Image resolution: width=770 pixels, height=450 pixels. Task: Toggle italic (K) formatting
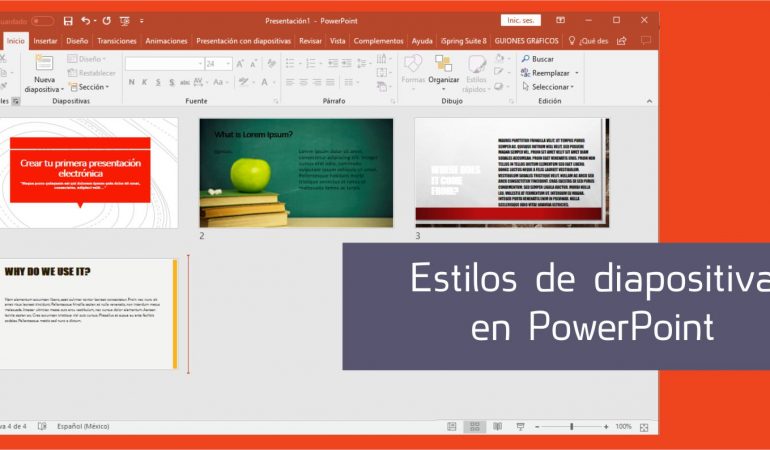[x=144, y=82]
